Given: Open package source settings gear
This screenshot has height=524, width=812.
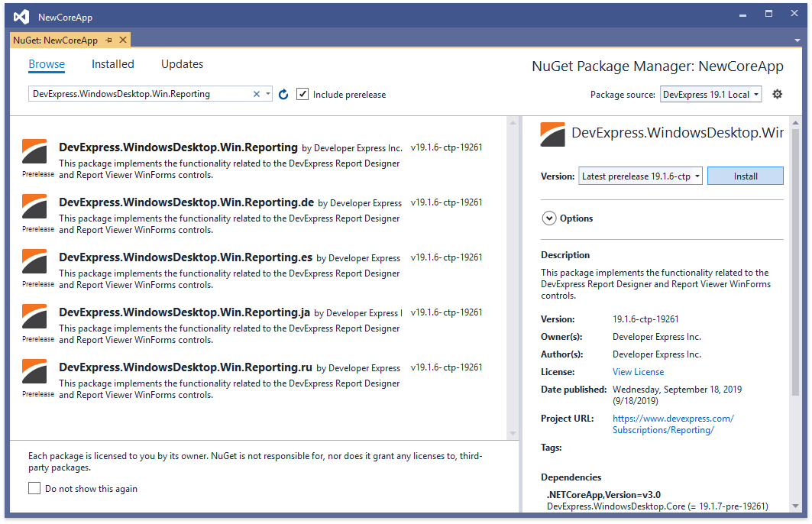Looking at the screenshot, I should pyautogui.click(x=778, y=95).
